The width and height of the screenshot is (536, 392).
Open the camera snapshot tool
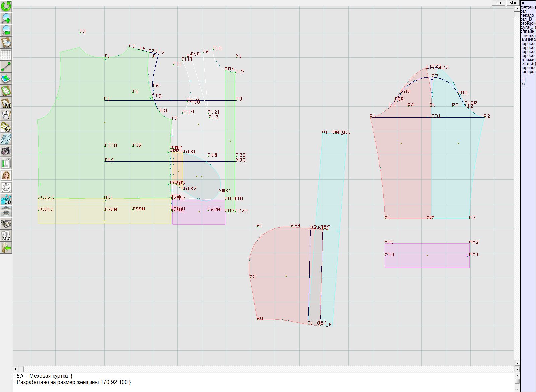point(6,151)
